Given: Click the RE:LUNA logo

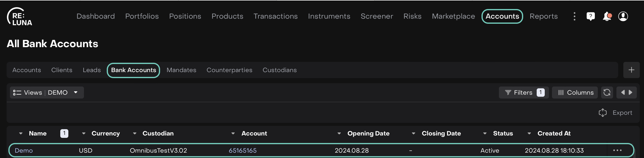Looking at the screenshot, I should tap(20, 17).
